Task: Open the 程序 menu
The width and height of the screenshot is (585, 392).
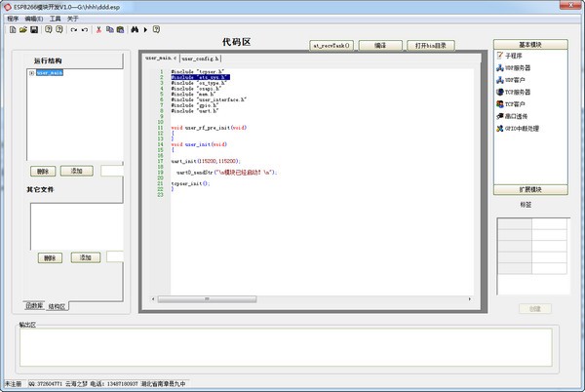Action: pyautogui.click(x=13, y=19)
